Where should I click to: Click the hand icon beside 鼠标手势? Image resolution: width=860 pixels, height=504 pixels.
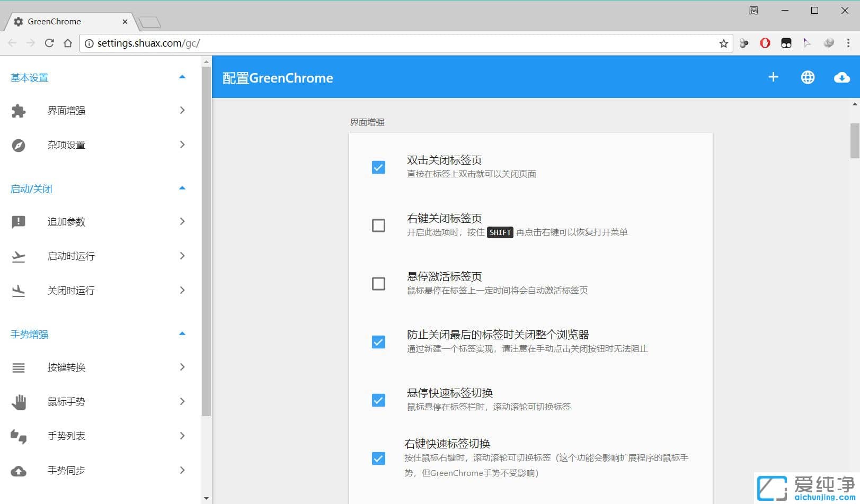[x=19, y=402]
